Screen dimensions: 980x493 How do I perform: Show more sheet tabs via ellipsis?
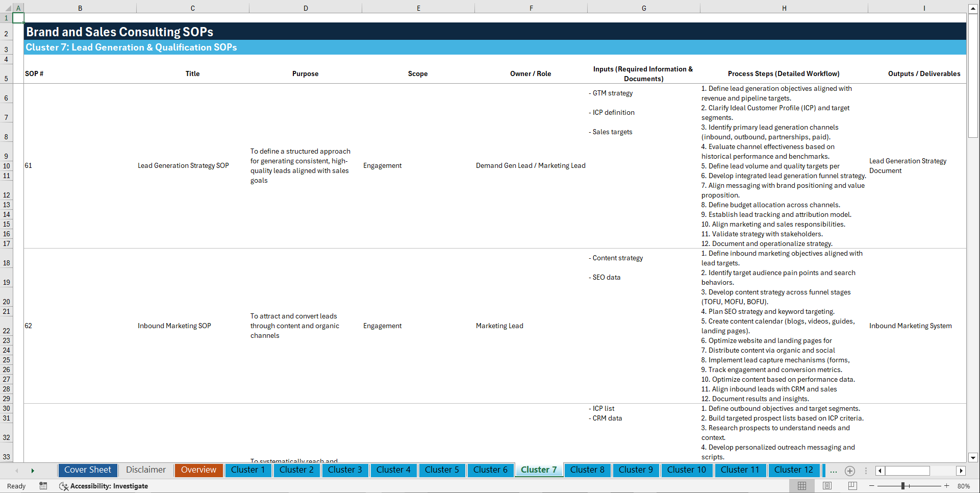click(x=834, y=471)
